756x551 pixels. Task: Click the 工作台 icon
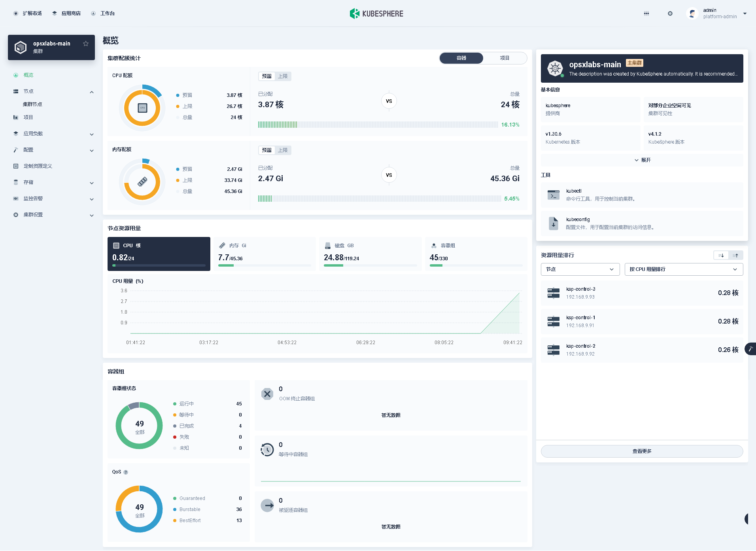coord(93,13)
